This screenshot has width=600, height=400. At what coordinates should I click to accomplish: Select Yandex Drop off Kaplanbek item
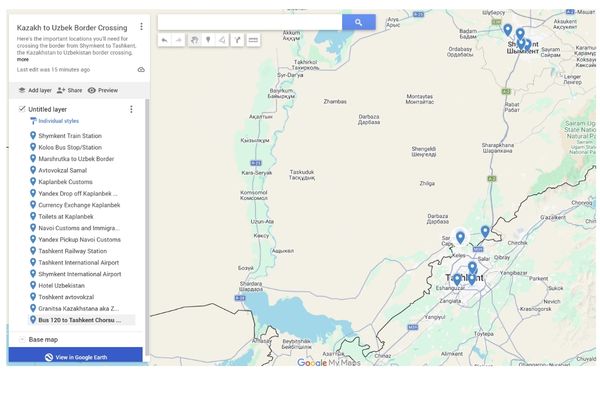[x=78, y=193]
